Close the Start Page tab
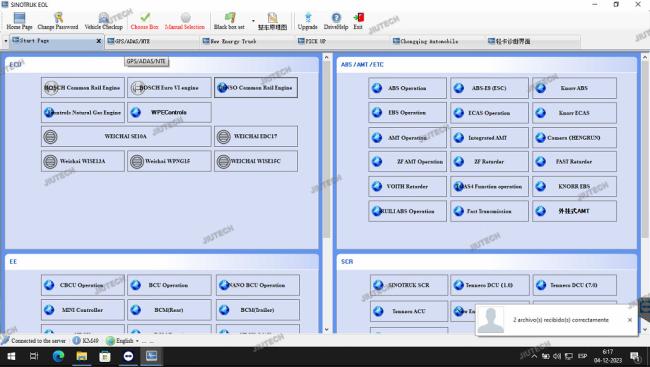This screenshot has height=367, width=650. tap(99, 41)
